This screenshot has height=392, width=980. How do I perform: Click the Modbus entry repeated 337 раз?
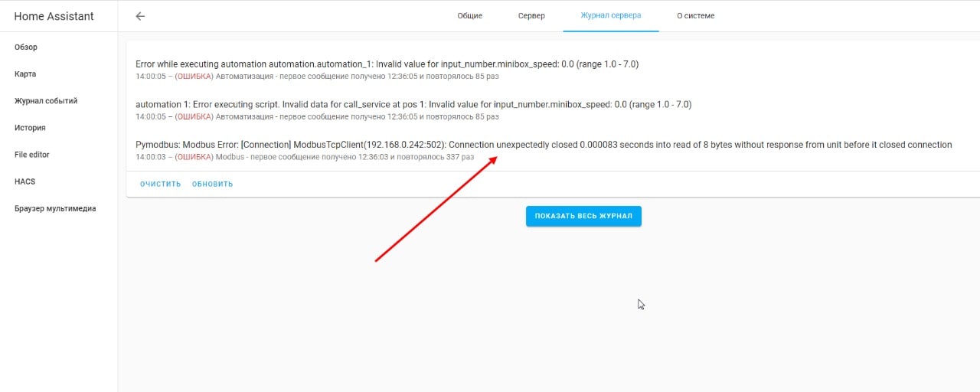coord(305,157)
